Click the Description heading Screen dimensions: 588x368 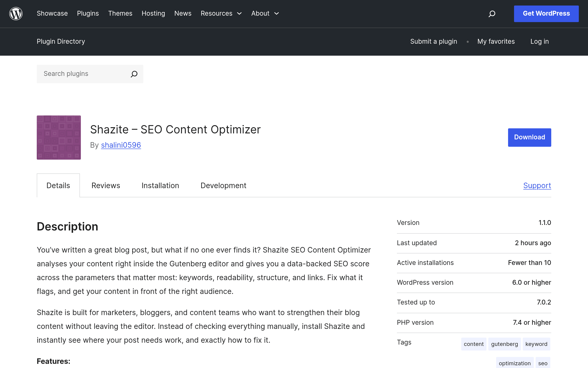pyautogui.click(x=68, y=227)
